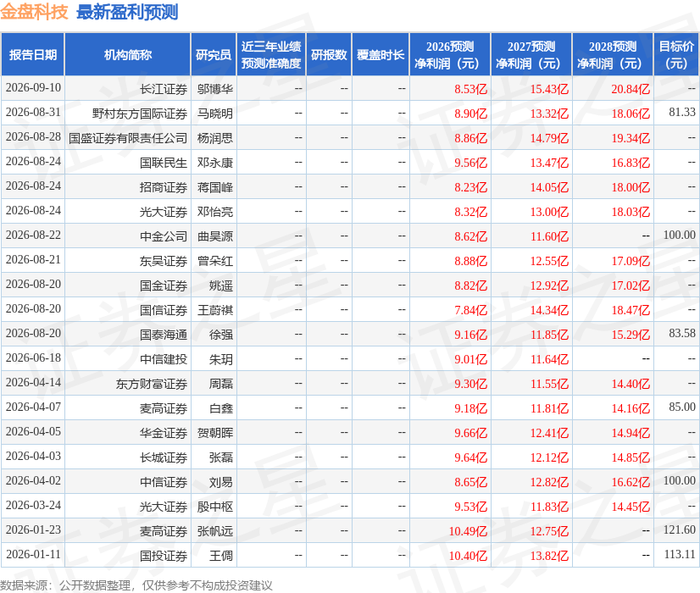Click the 数据来源 footer note
Screen dimensions: 700x593
tap(136, 585)
